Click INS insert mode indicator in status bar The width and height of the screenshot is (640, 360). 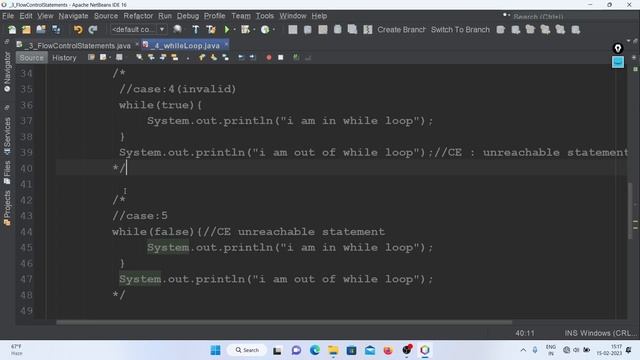coord(571,333)
